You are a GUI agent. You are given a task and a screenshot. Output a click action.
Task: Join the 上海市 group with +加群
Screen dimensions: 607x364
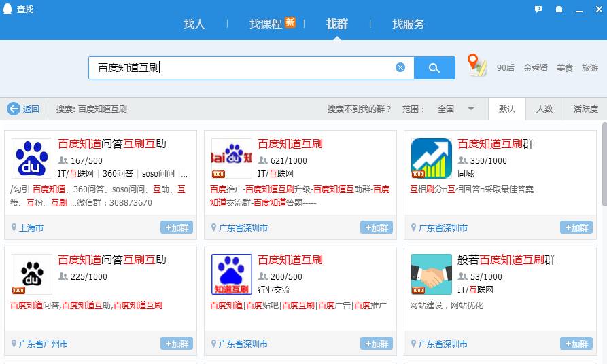[177, 227]
